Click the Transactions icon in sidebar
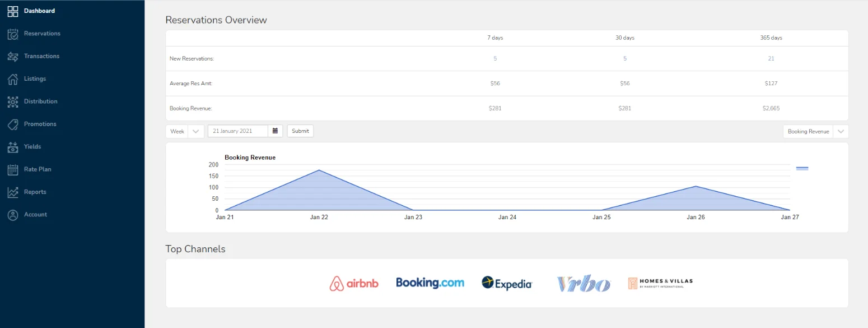This screenshot has height=328, width=868. (x=13, y=57)
